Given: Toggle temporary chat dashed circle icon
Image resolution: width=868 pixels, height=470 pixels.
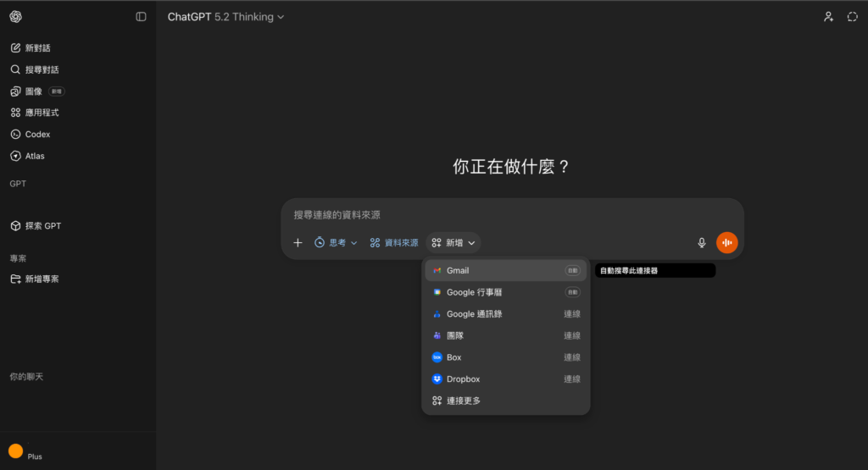Looking at the screenshot, I should click(853, 17).
